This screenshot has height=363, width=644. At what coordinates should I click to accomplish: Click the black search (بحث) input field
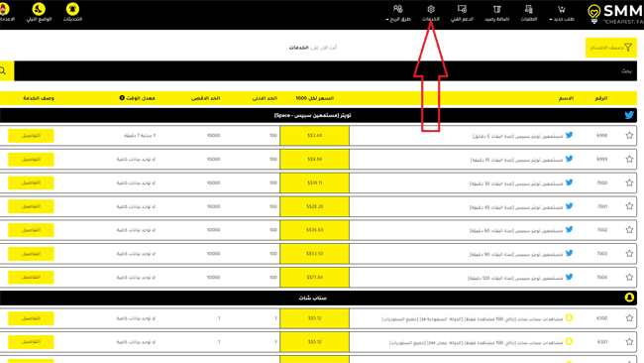[x=325, y=70]
